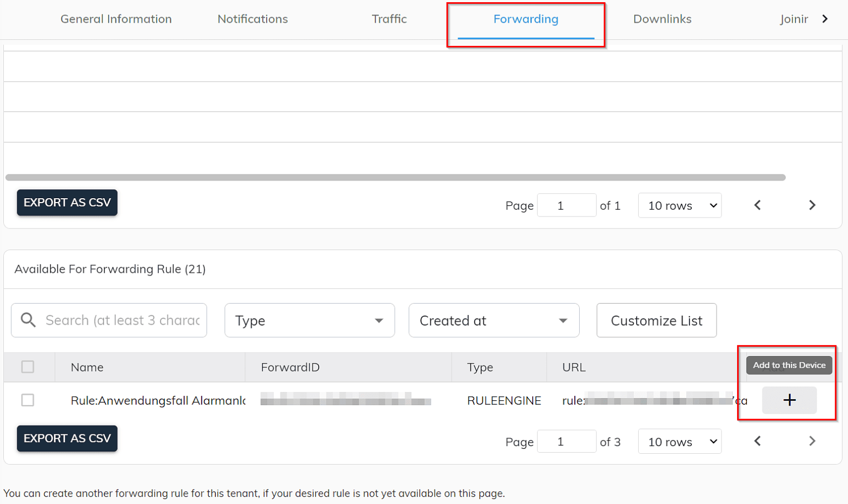Click the magnifier icon in the search bar
The height and width of the screenshot is (504, 848).
click(28, 320)
